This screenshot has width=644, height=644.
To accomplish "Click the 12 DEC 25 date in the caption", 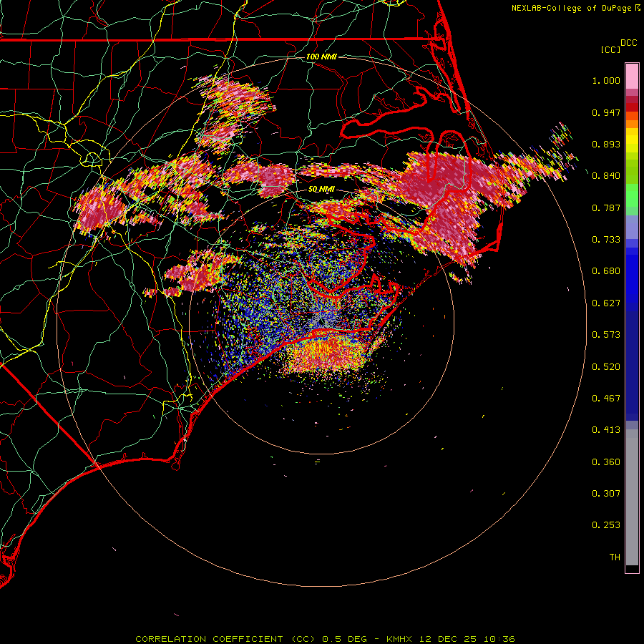I will coord(448,639).
